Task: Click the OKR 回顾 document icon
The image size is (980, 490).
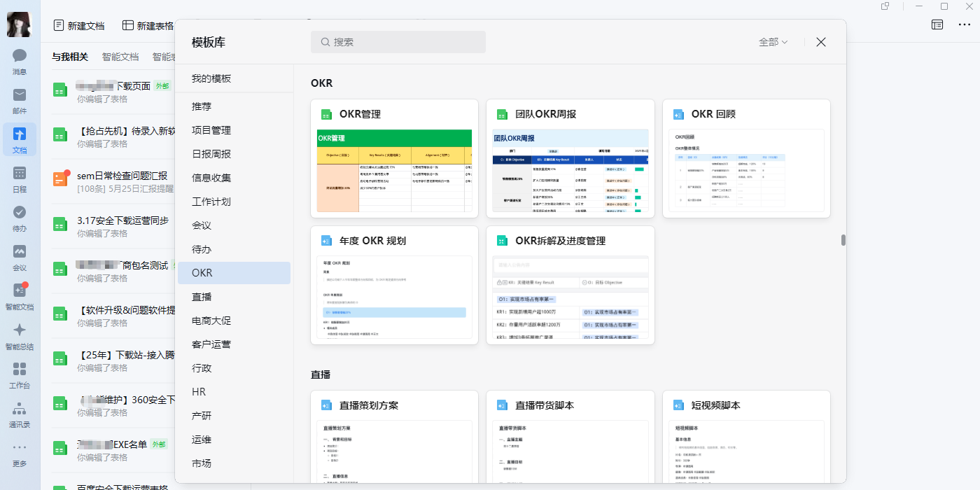Action: pyautogui.click(x=678, y=114)
